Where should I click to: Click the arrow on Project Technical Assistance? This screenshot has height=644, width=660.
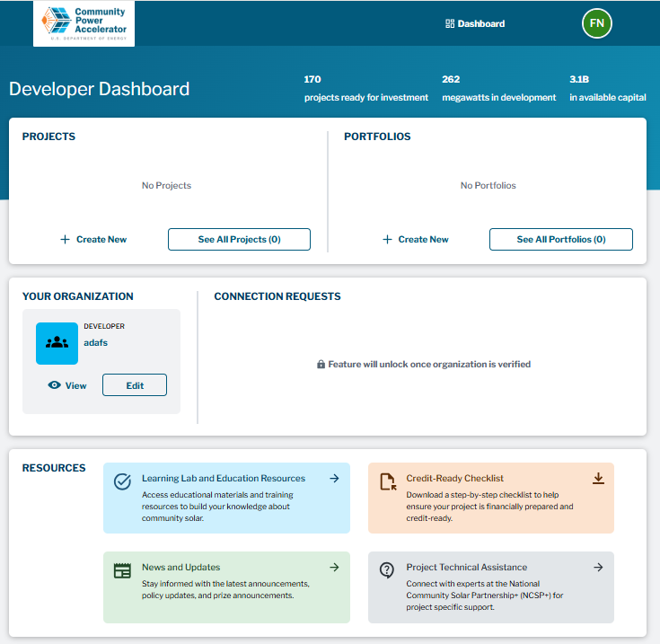pyautogui.click(x=598, y=568)
